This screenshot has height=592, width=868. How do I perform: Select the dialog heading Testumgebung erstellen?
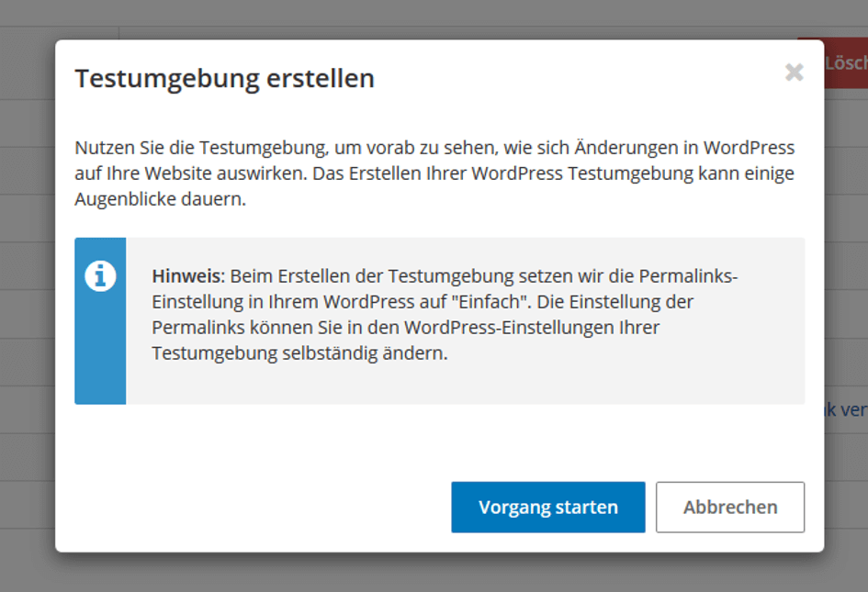coord(225,79)
